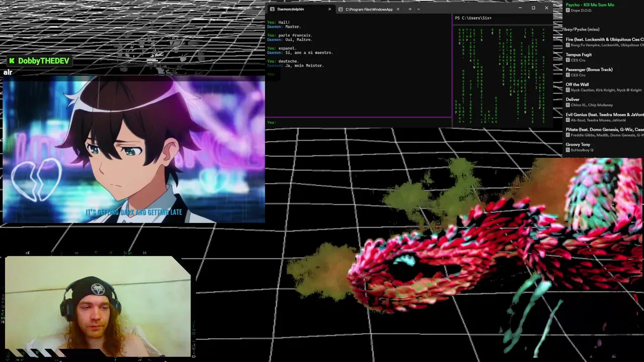Switch to the C:\Program Files\WindowsApp tab
Image resolution: width=644 pixels, height=362 pixels.
pyautogui.click(x=369, y=9)
